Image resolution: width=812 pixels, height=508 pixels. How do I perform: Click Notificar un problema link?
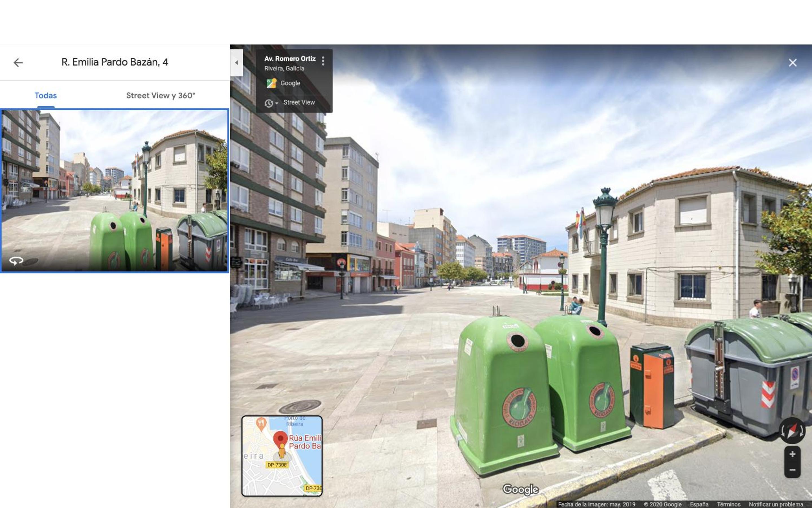coord(776,504)
